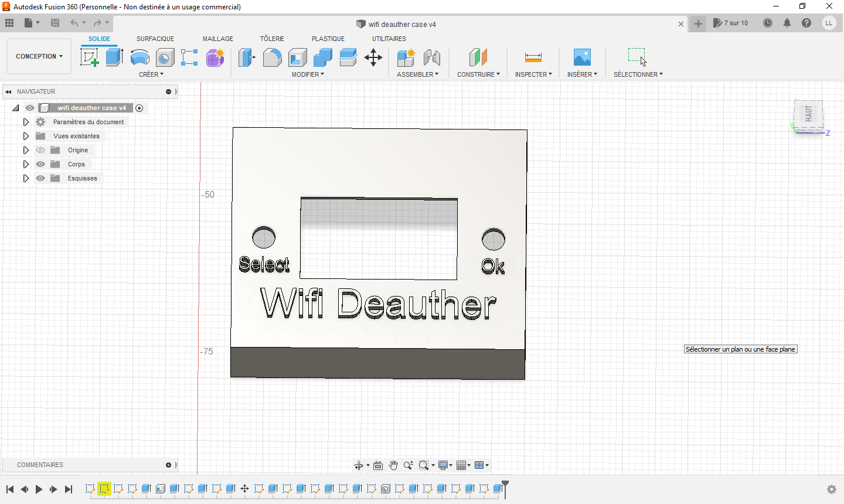Play the timeline history
Screen dimensions: 844x504
[x=38, y=489]
